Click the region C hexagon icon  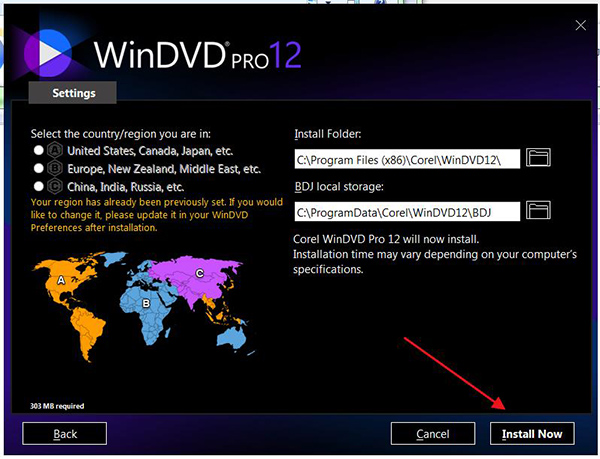(x=55, y=186)
